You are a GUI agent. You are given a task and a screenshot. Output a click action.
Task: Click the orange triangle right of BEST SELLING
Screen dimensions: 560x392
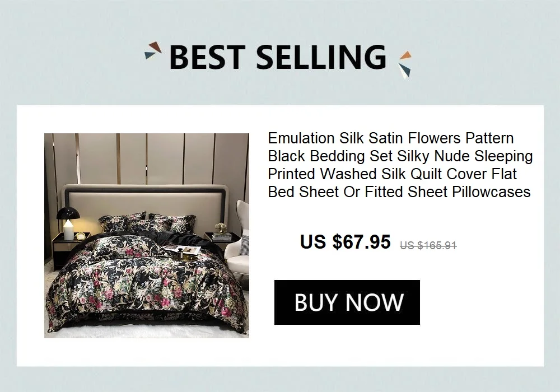tap(405, 55)
